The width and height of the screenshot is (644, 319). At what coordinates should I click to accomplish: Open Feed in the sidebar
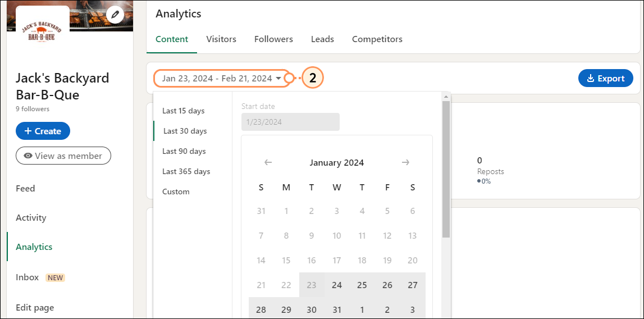click(25, 189)
